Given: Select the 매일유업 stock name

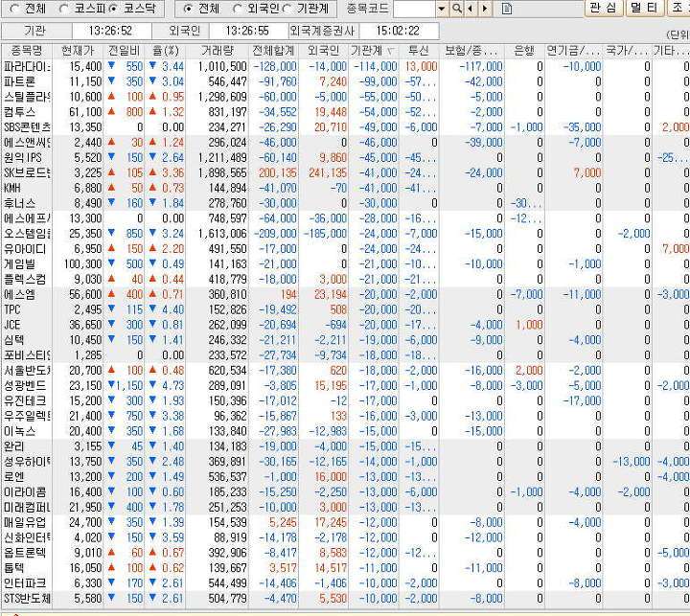Looking at the screenshot, I should coord(25,522).
